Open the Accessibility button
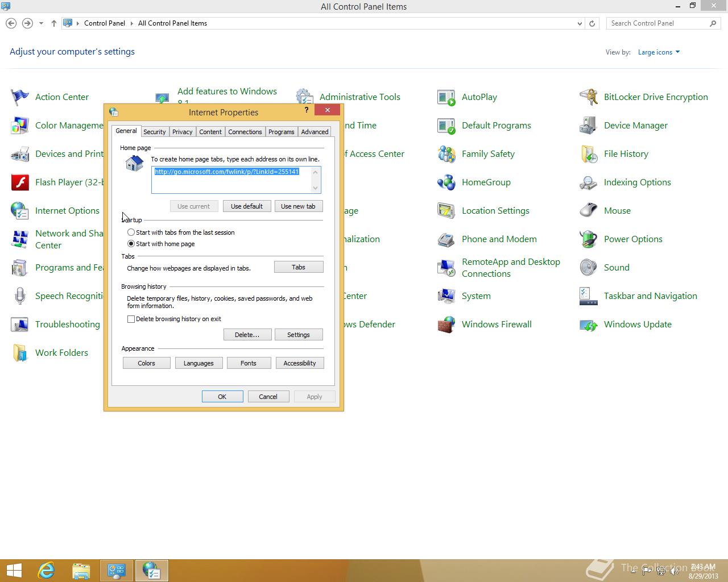The width and height of the screenshot is (728, 582). (x=300, y=363)
